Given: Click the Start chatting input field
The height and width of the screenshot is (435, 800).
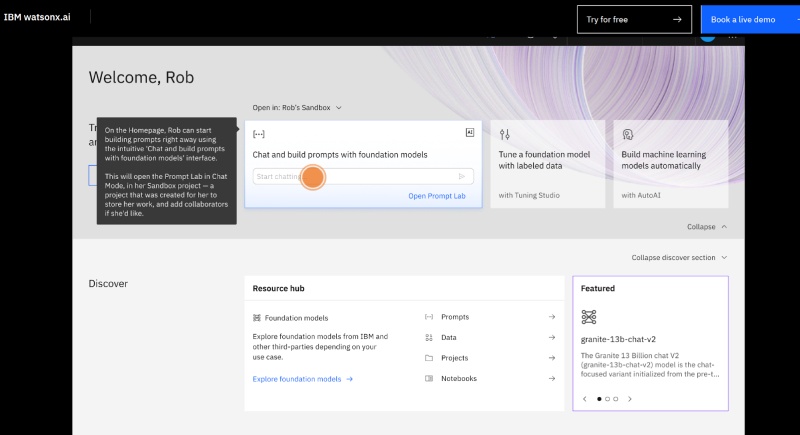Looking at the screenshot, I should (x=363, y=176).
